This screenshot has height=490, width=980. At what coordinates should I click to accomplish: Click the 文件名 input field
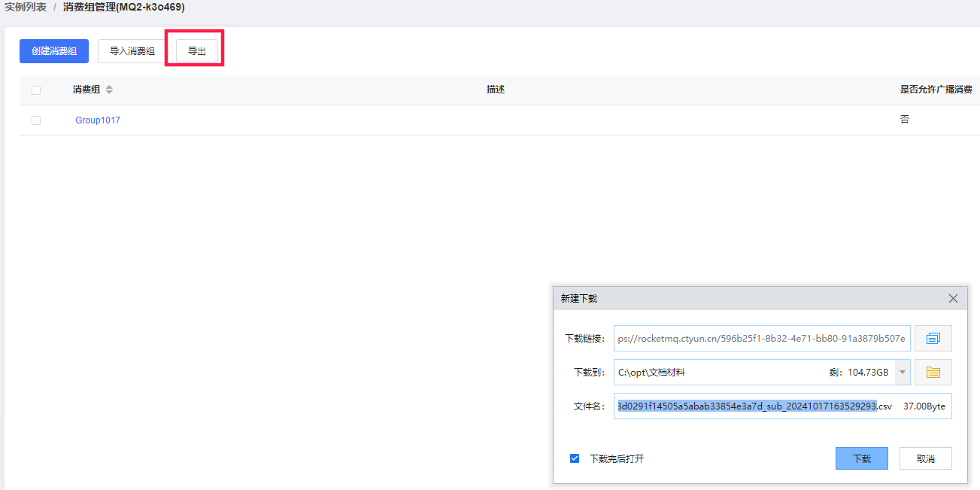pyautogui.click(x=783, y=406)
